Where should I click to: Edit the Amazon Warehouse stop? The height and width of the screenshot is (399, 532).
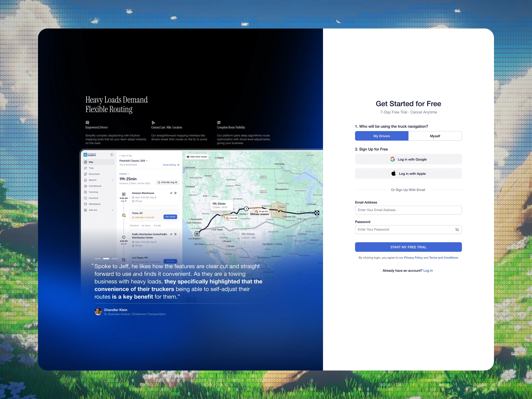click(171, 193)
